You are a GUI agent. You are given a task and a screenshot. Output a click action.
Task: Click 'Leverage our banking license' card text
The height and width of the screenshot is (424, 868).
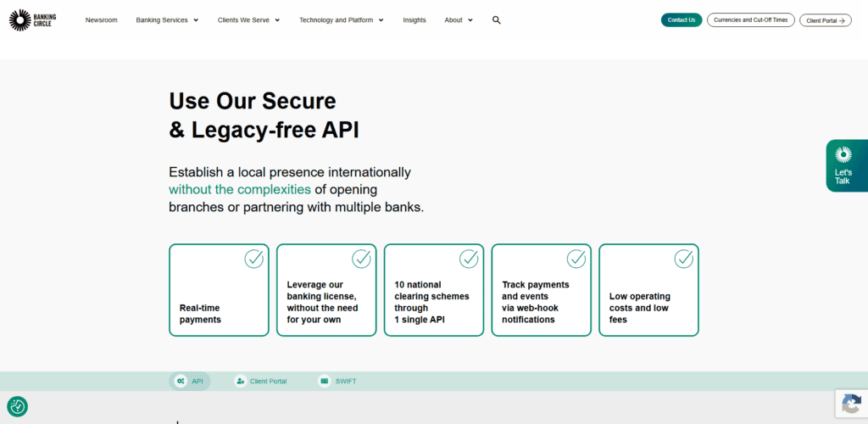(322, 302)
